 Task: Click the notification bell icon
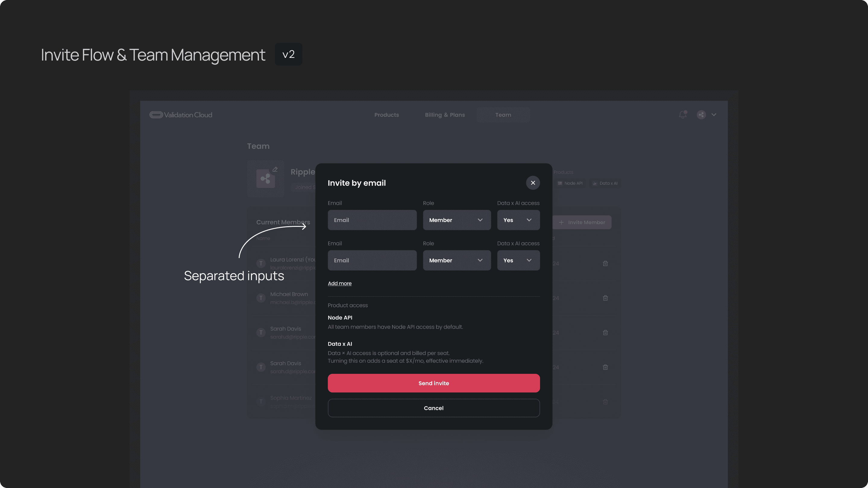[683, 114]
